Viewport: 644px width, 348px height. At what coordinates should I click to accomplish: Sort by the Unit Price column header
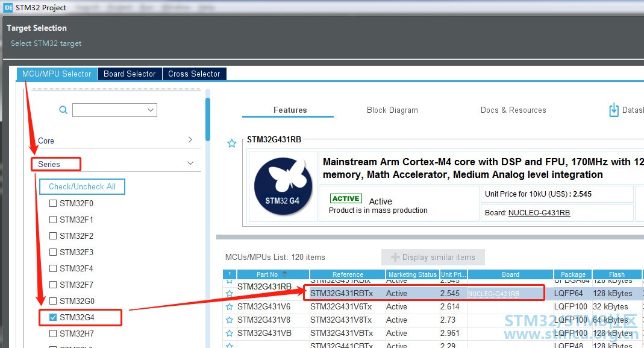click(x=454, y=274)
